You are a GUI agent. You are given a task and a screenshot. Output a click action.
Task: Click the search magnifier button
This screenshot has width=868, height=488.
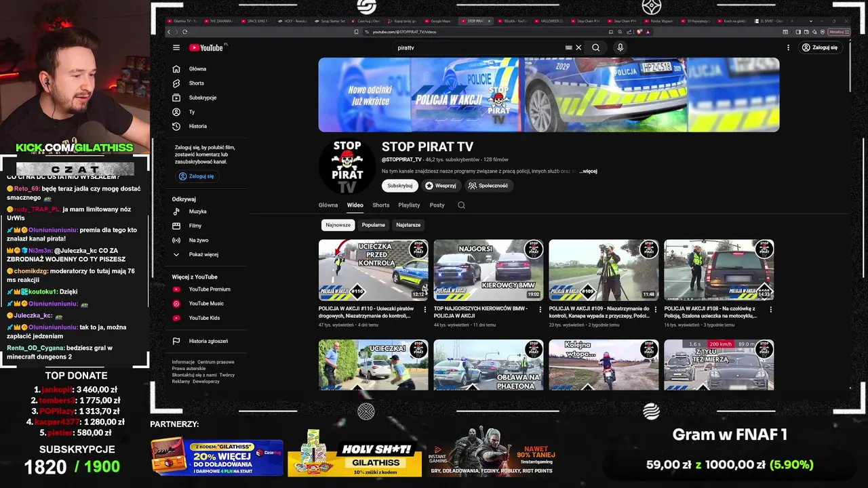(x=595, y=47)
